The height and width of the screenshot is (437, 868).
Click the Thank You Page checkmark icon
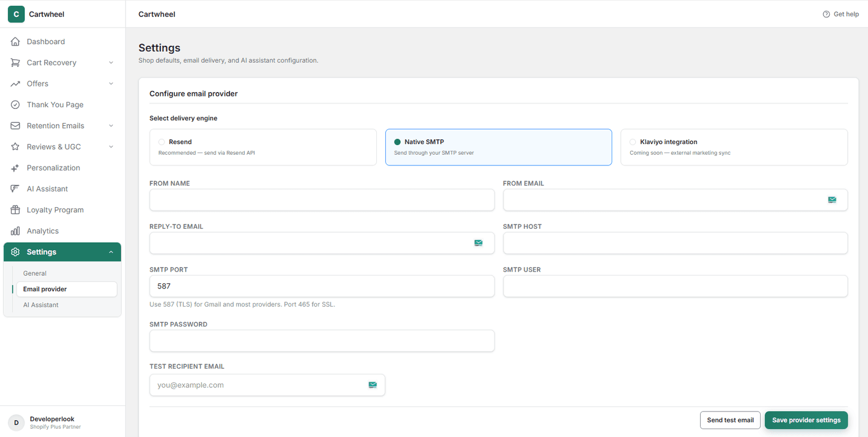(x=15, y=104)
